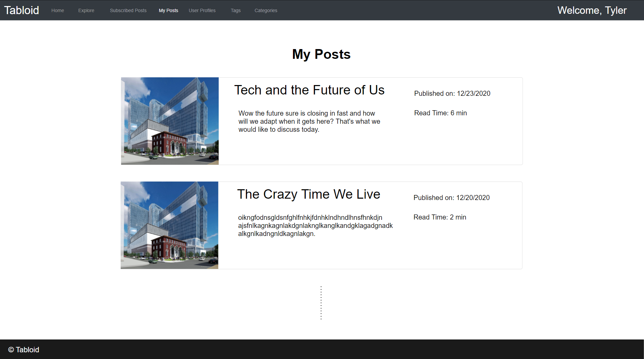644x359 pixels.
Task: Open the Categories page
Action: click(x=266, y=10)
